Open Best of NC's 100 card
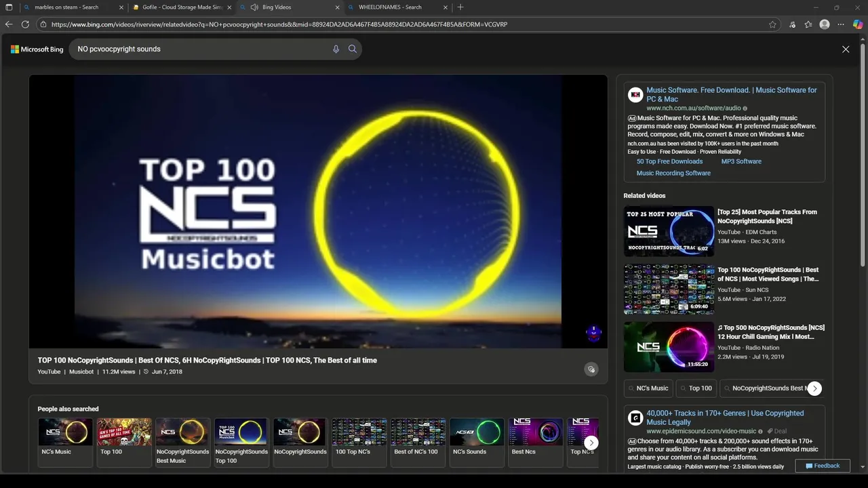Screen dimensions: 868x488 (418, 443)
